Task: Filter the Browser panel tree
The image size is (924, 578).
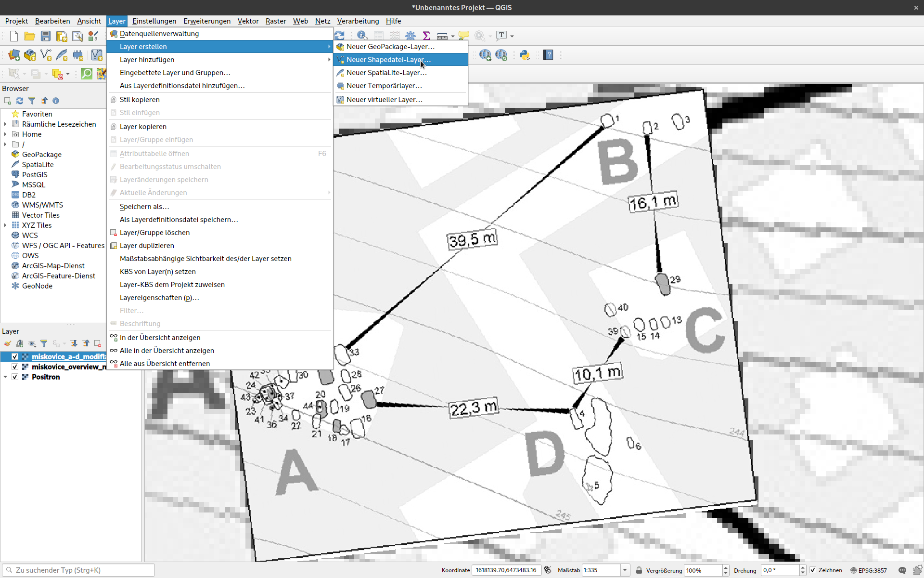Action: tap(32, 101)
